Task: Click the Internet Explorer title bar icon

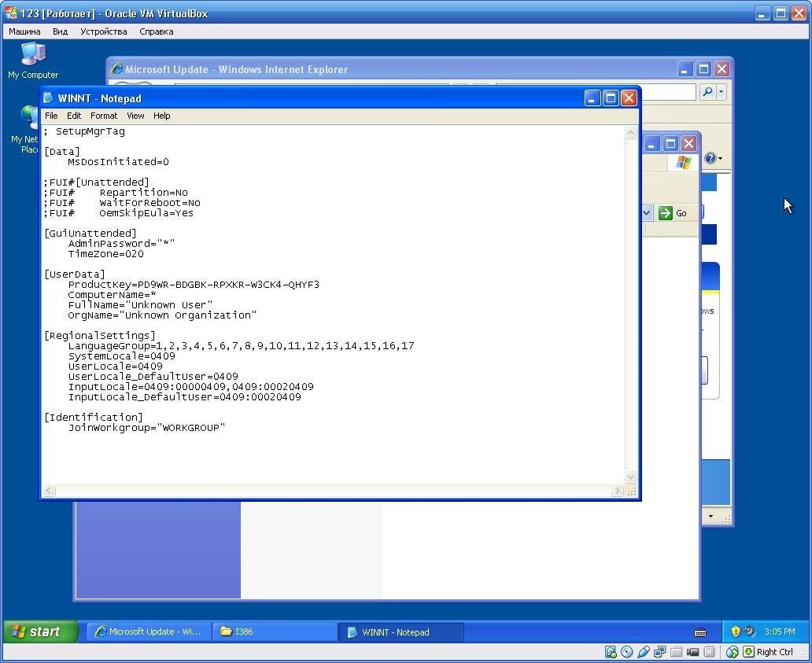Action: (x=117, y=69)
